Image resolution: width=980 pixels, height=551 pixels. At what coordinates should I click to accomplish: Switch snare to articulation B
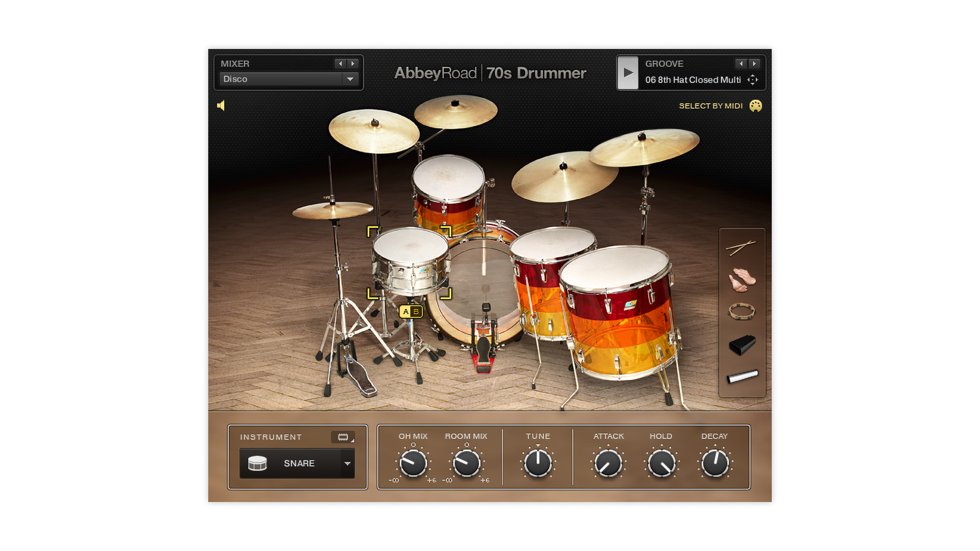tap(416, 311)
